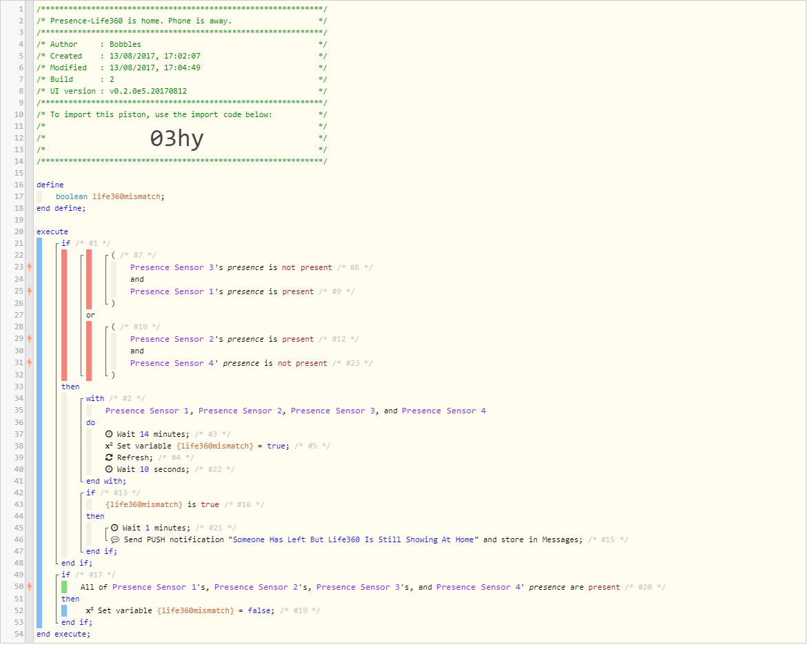Click the lightning bolt beside line 29
The width and height of the screenshot is (812, 649).
point(30,339)
